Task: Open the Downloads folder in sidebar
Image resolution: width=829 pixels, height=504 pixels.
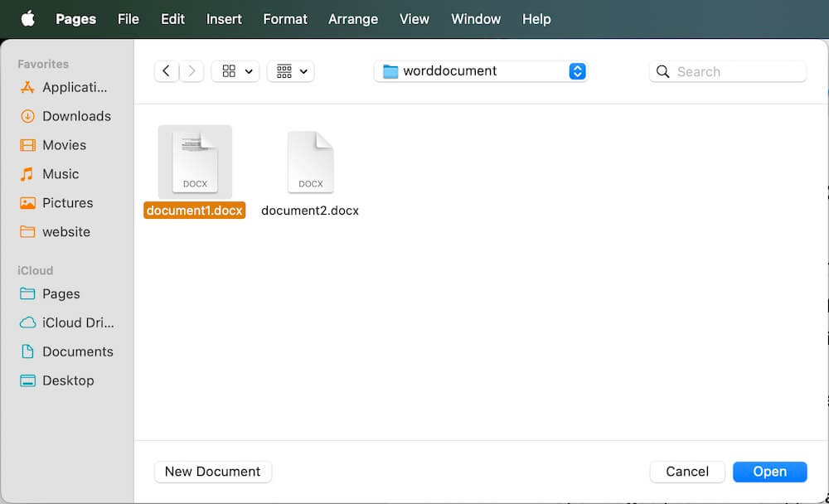Action: click(x=75, y=116)
